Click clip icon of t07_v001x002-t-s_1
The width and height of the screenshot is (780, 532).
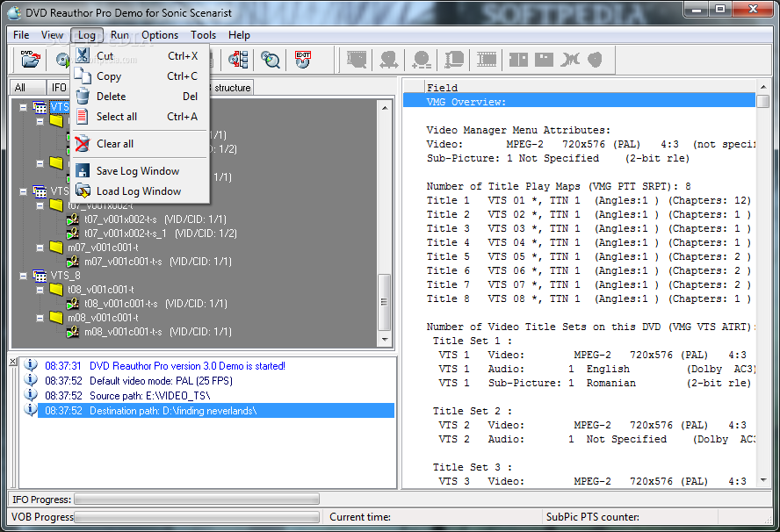coord(73,233)
